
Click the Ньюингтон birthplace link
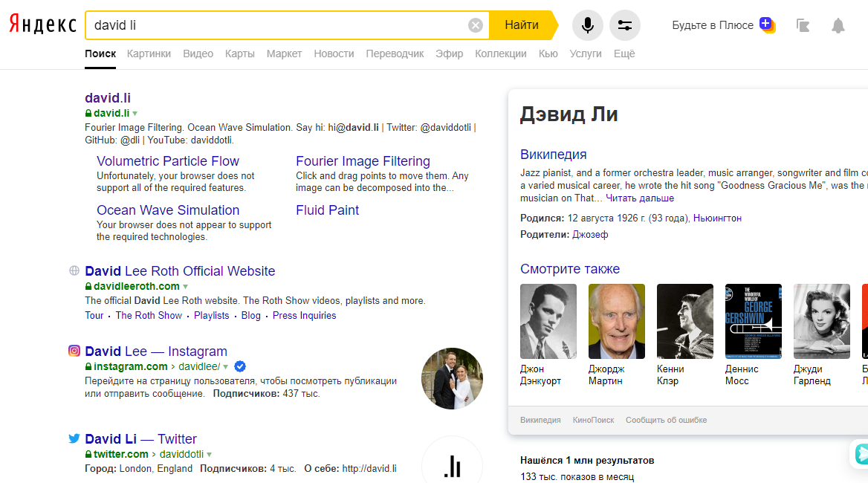coord(717,218)
